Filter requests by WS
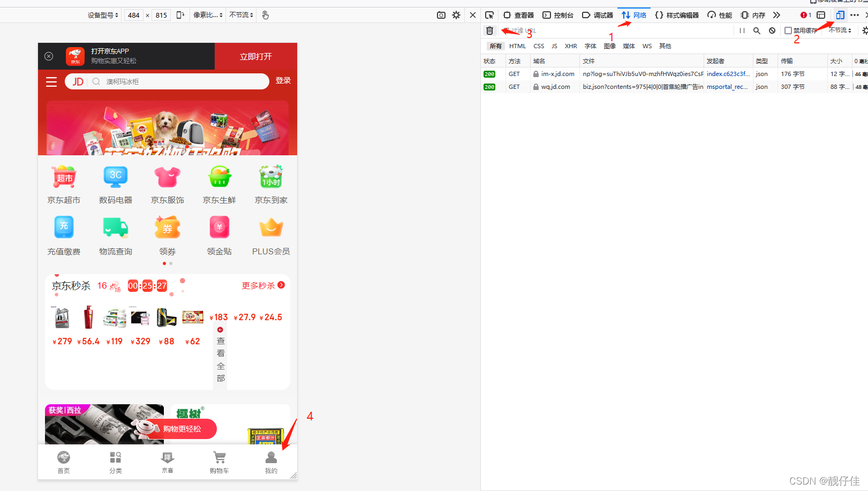The image size is (868, 491). (x=647, y=46)
